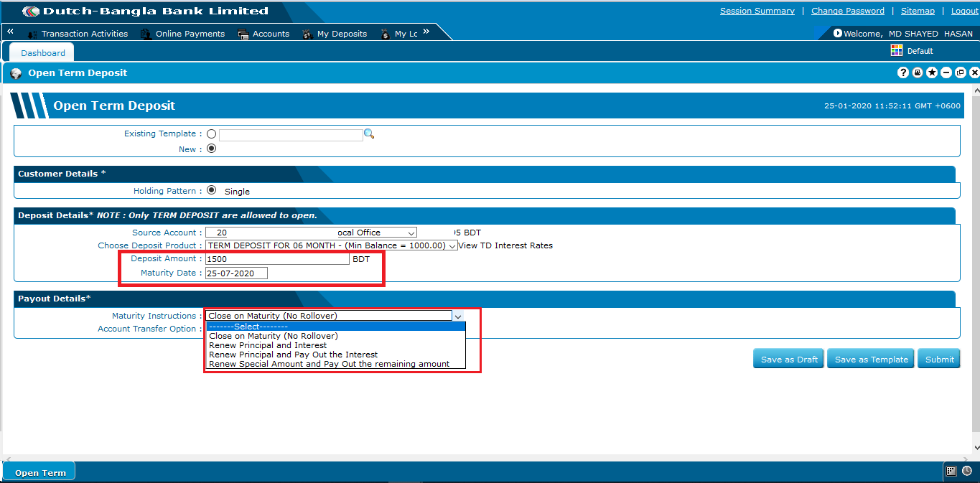Open the Accounts menu
The width and height of the screenshot is (980, 483).
click(271, 34)
